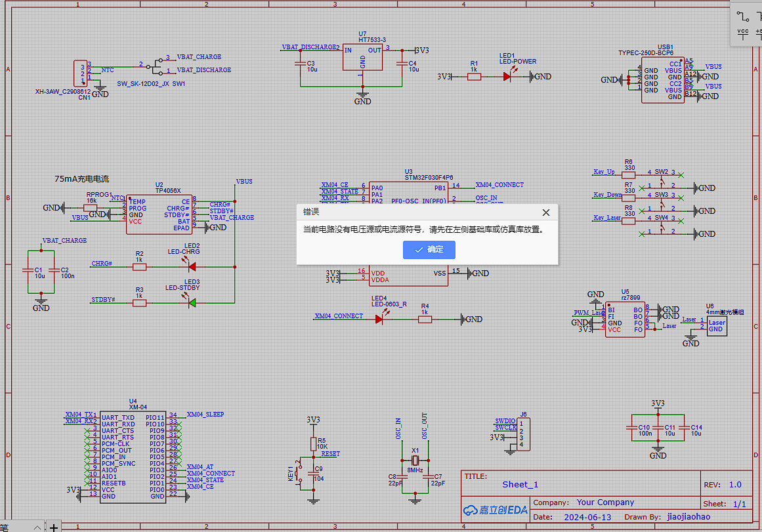The height and width of the screenshot is (532, 762).
Task: Select the U6 Laser module component
Action: (x=716, y=325)
